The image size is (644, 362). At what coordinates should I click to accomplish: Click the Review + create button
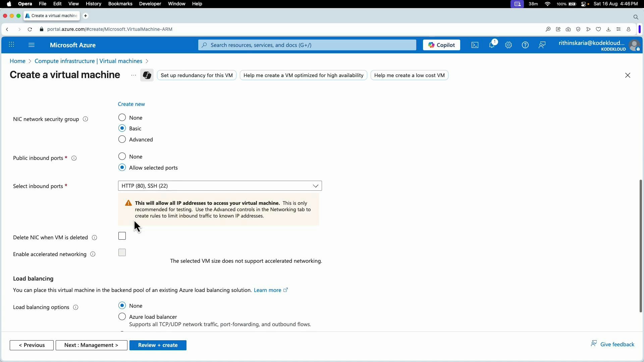(158, 345)
